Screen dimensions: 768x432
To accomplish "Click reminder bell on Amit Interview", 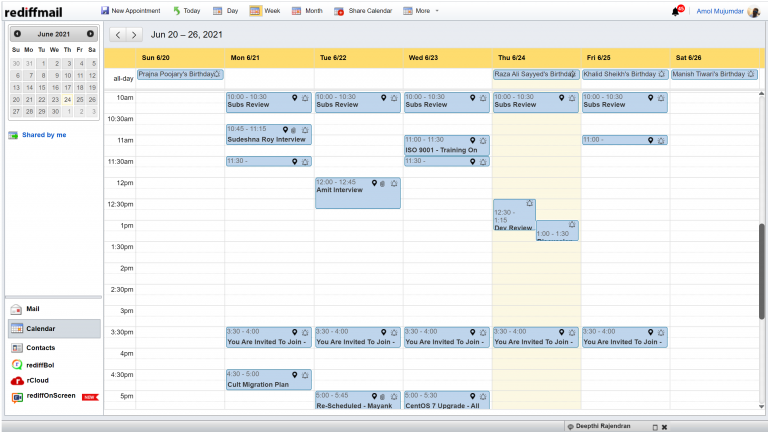I will click(394, 183).
